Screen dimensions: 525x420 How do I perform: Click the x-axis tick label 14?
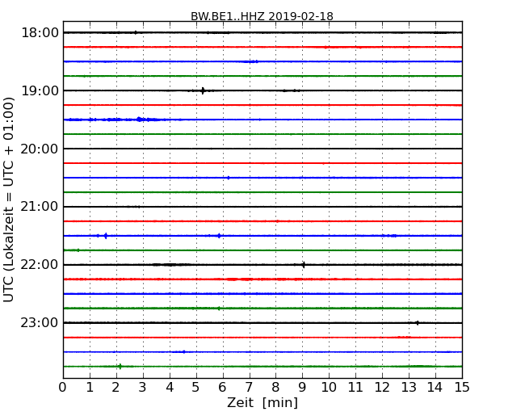435,388
